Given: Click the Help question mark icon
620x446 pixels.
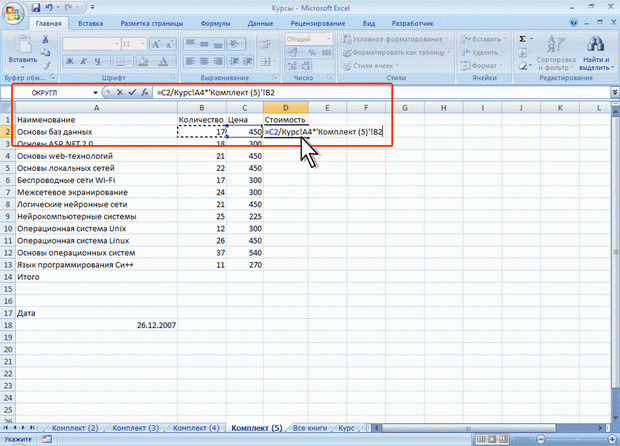Looking at the screenshot, I should coord(574,23).
